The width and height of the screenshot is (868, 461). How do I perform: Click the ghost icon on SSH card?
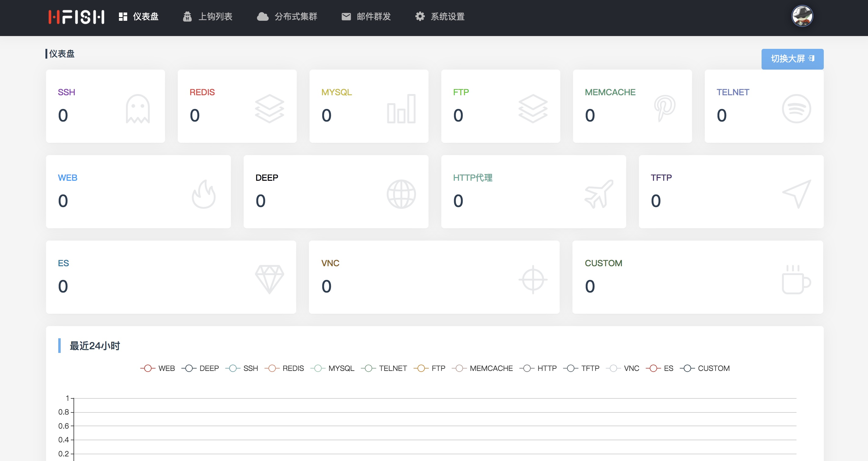[138, 109]
